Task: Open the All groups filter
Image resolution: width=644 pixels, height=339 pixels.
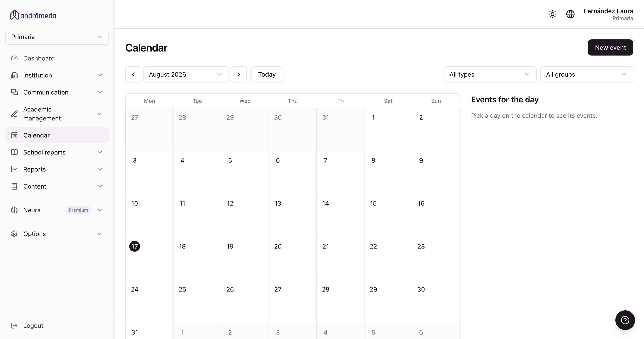Action: click(x=587, y=74)
